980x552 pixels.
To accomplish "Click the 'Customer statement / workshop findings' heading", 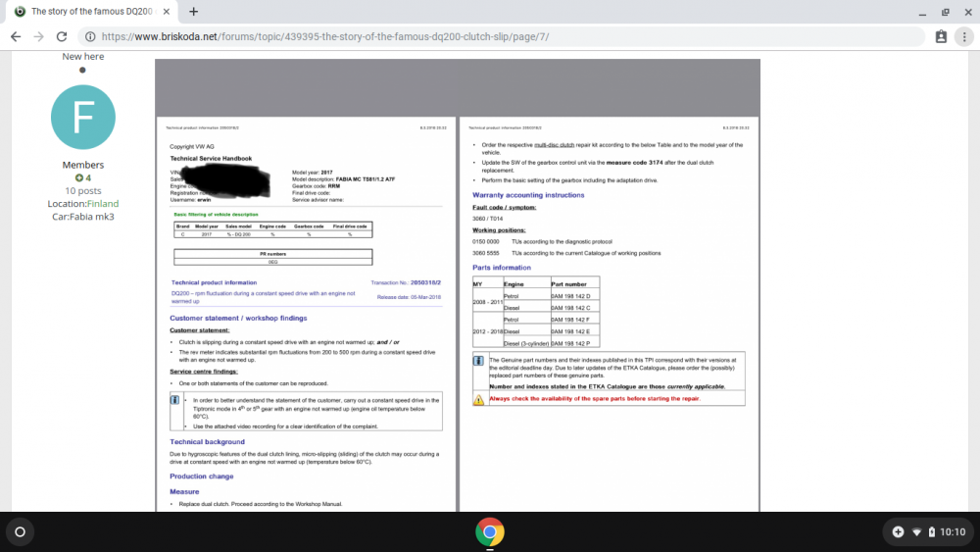I will pyautogui.click(x=238, y=319).
